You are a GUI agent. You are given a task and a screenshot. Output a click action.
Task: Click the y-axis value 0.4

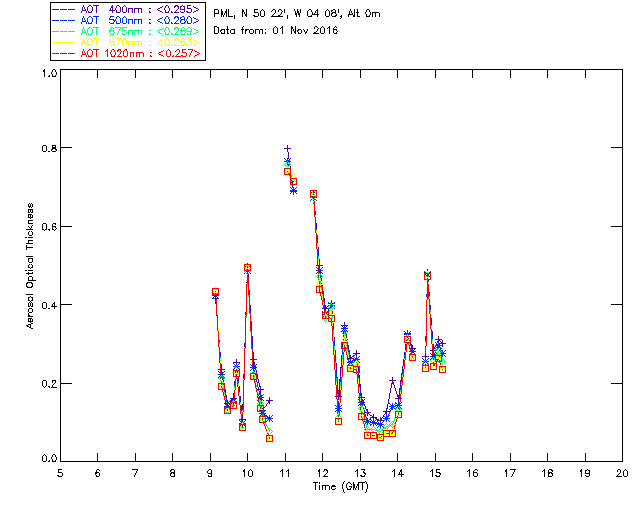pyautogui.click(x=49, y=305)
